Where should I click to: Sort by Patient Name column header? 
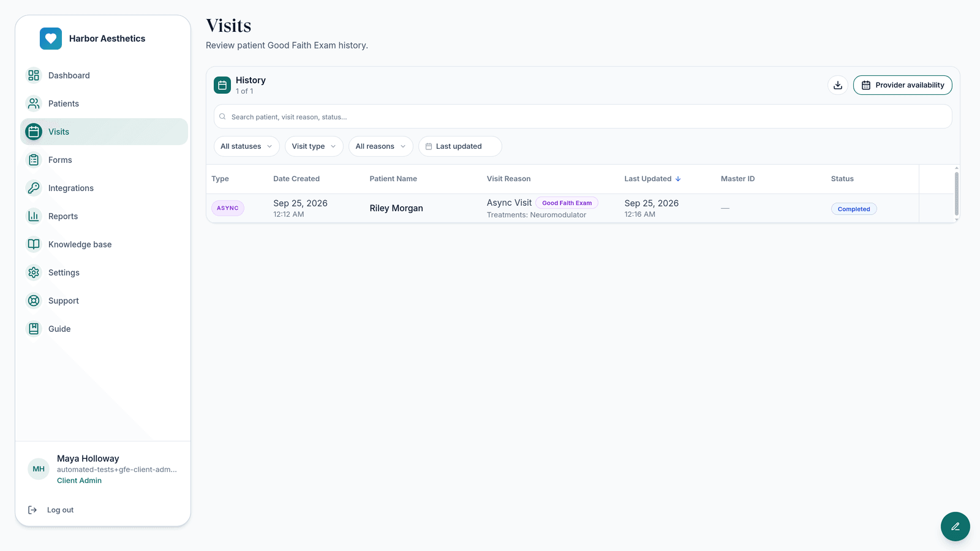click(x=393, y=179)
